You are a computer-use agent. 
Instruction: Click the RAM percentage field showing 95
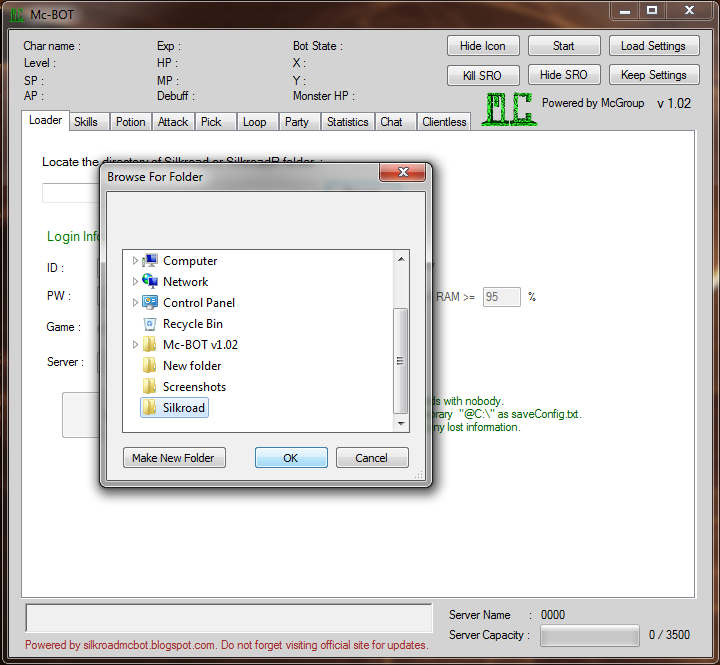click(501, 297)
